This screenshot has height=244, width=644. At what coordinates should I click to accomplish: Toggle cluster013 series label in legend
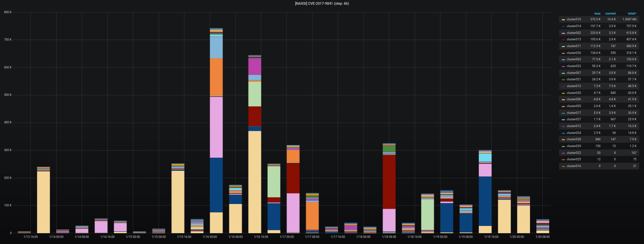tap(574, 86)
